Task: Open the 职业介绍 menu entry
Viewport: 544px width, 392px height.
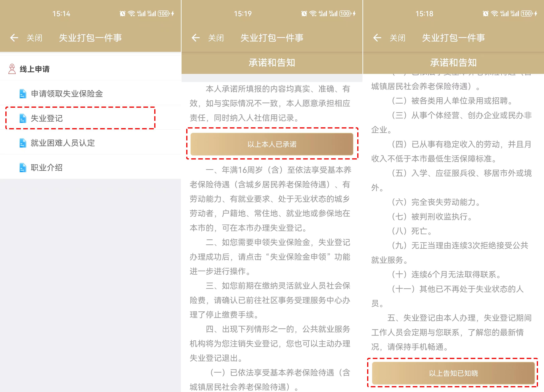Action: [x=47, y=168]
